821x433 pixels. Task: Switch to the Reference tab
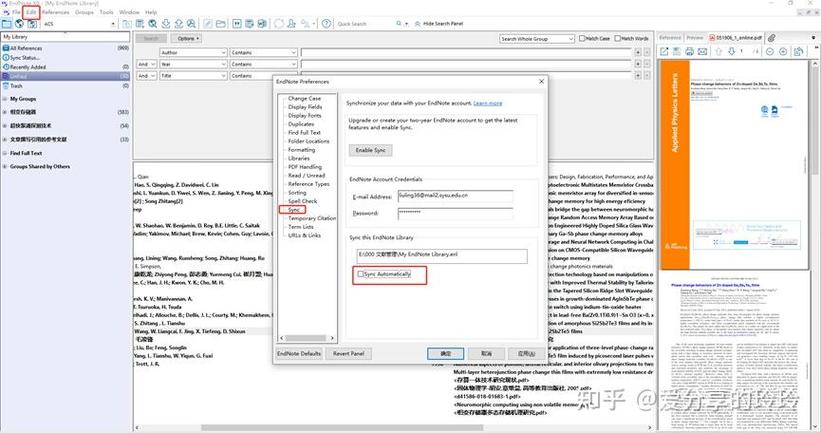pos(670,38)
